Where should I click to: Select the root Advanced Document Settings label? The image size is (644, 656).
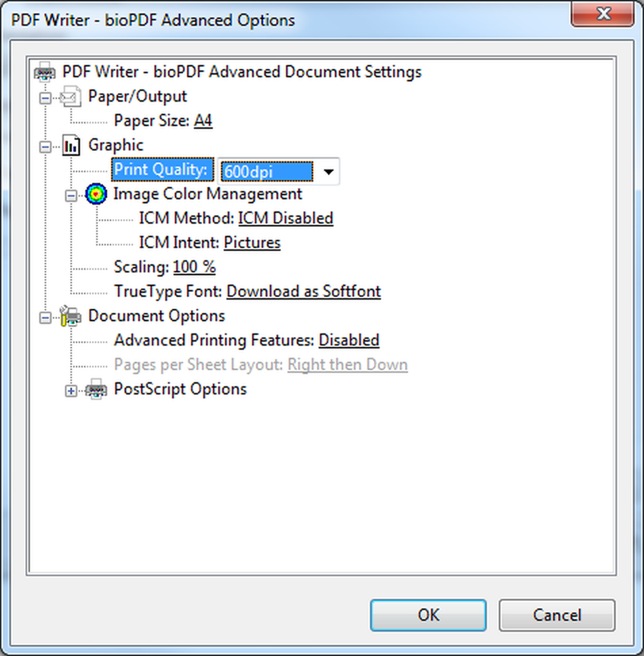pos(242,72)
